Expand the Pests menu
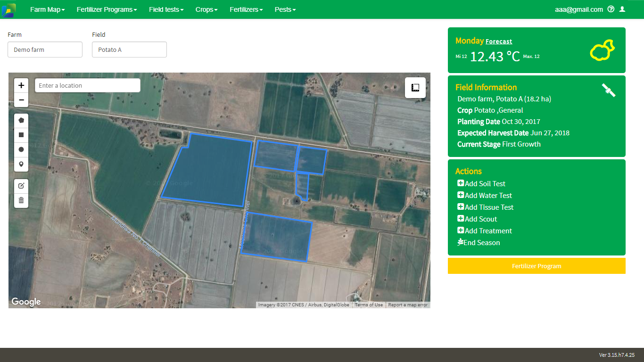 (285, 9)
